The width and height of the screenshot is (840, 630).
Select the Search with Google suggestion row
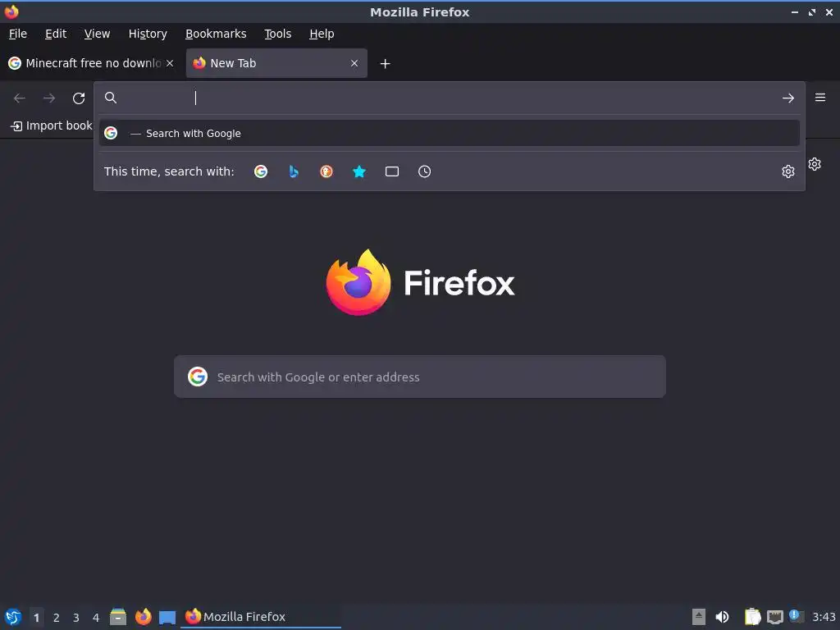click(x=450, y=134)
